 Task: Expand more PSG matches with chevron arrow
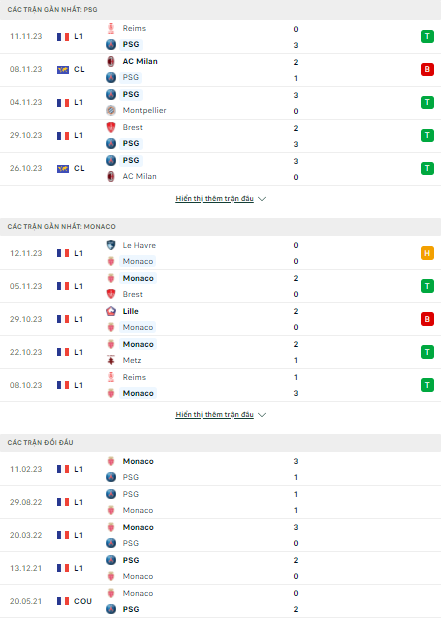click(262, 199)
